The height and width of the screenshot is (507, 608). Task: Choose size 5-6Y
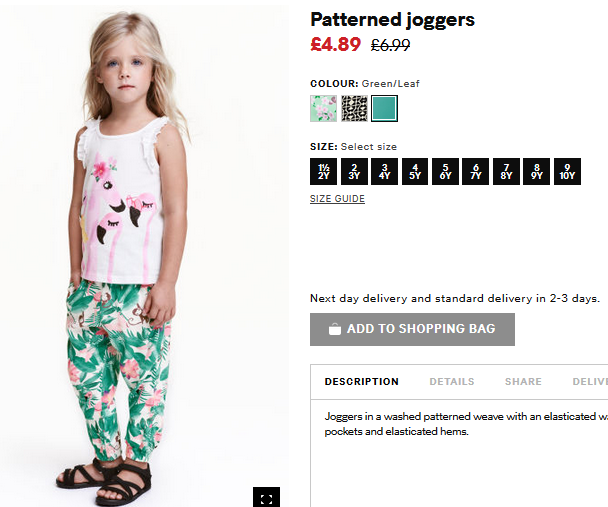pyautogui.click(x=445, y=171)
